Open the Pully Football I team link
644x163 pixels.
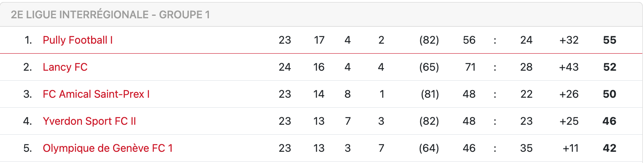coord(78,40)
